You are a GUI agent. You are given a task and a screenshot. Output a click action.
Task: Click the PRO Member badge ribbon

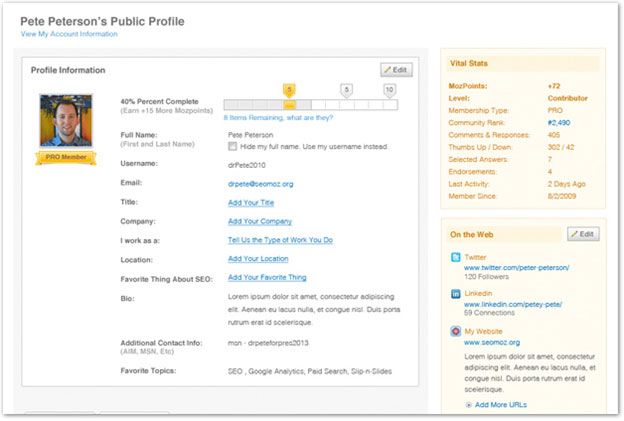66,156
